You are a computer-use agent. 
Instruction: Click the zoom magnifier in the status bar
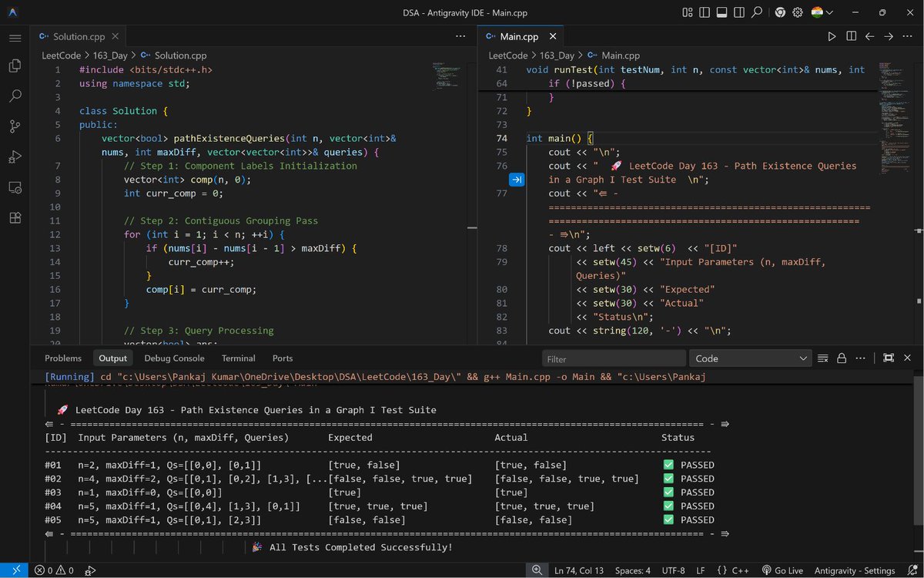(537, 570)
